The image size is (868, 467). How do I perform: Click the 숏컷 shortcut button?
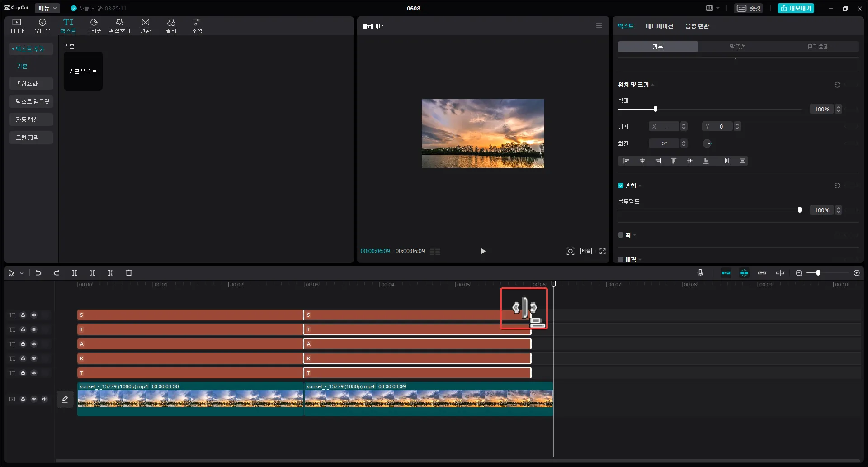(x=749, y=8)
